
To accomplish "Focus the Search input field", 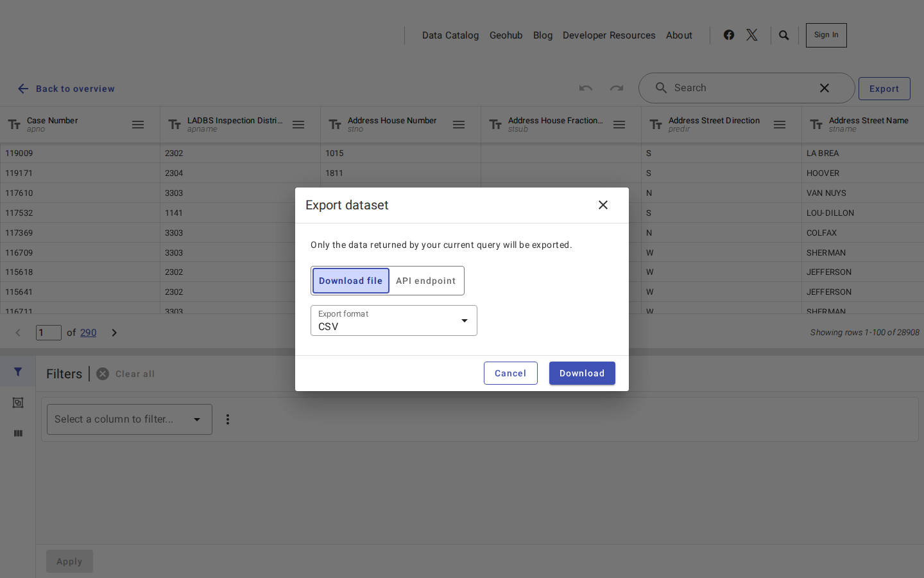I will 741,88.
